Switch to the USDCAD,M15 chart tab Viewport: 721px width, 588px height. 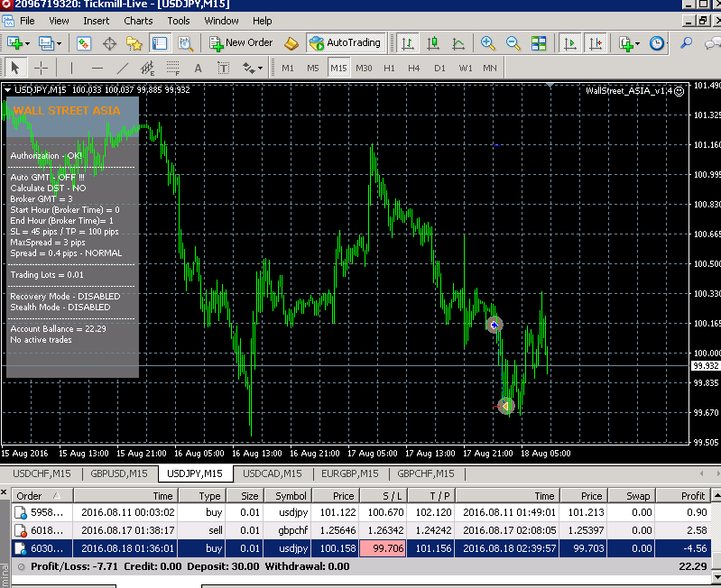(x=273, y=473)
